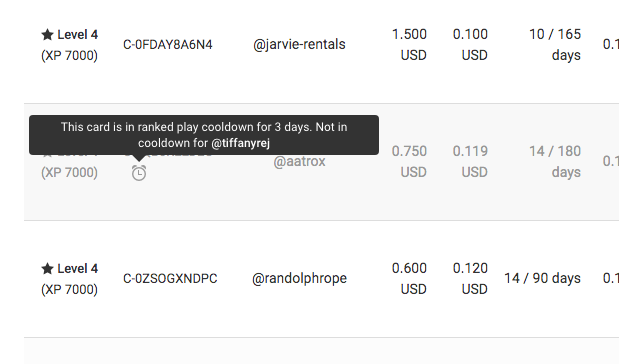The height and width of the screenshot is (364, 619).
Task: Click the 1.500 USD price cell
Action: pos(409,45)
